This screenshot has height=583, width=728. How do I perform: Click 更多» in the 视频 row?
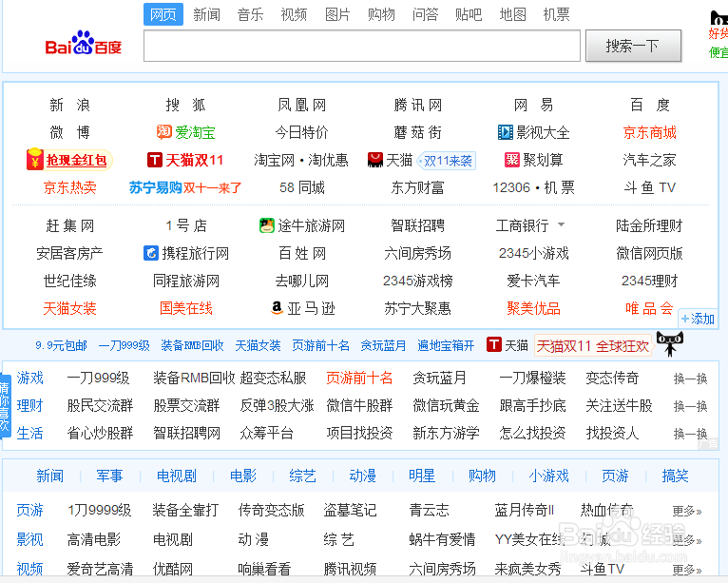[687, 569]
